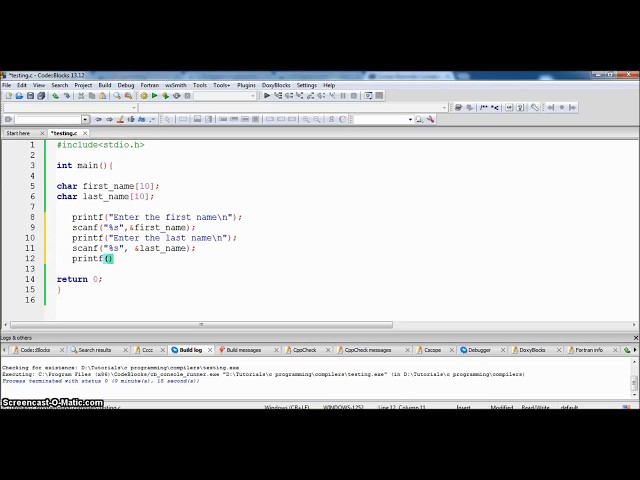Click line number 13 in the margin
This screenshot has width=640, height=480.
click(x=30, y=269)
